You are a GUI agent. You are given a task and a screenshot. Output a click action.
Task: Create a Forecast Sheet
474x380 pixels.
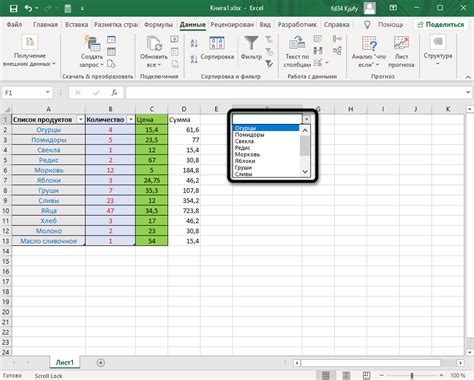pos(401,52)
